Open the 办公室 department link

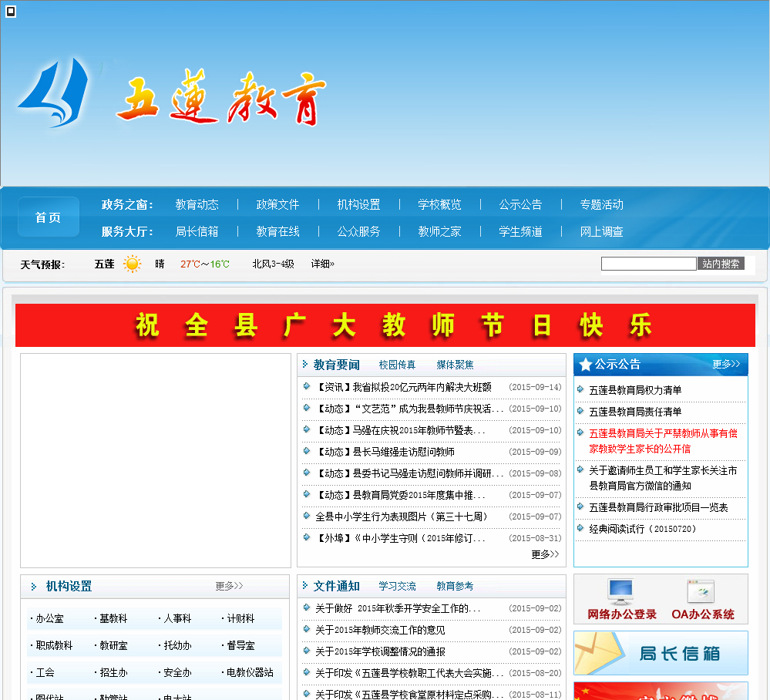[x=49, y=618]
